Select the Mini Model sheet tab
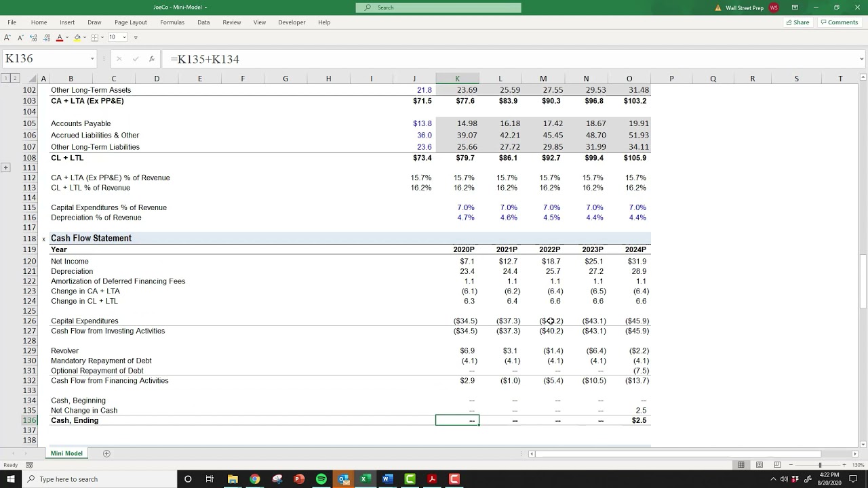The height and width of the screenshot is (488, 868). 66,453
